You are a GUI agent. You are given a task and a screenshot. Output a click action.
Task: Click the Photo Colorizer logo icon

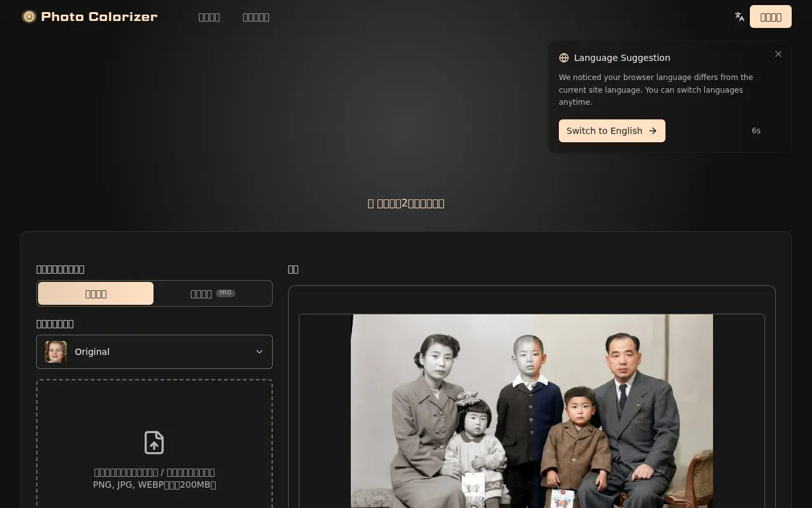29,17
